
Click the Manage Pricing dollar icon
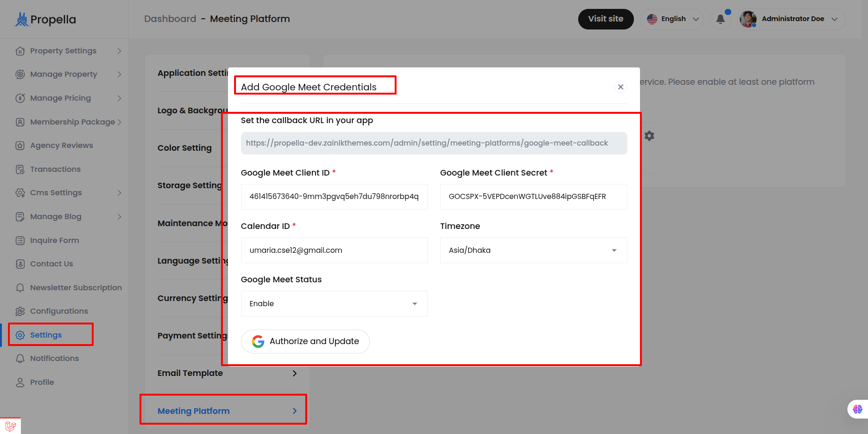click(x=20, y=98)
